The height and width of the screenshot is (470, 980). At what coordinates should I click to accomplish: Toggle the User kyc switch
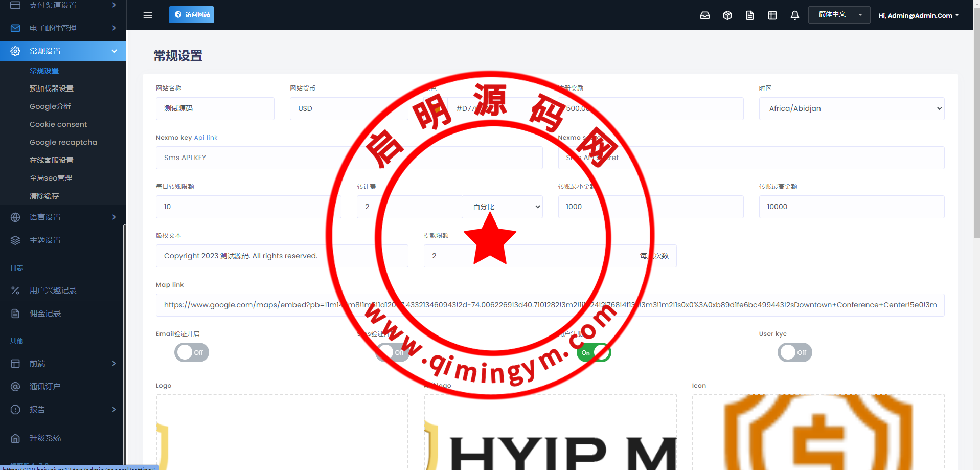tap(794, 352)
